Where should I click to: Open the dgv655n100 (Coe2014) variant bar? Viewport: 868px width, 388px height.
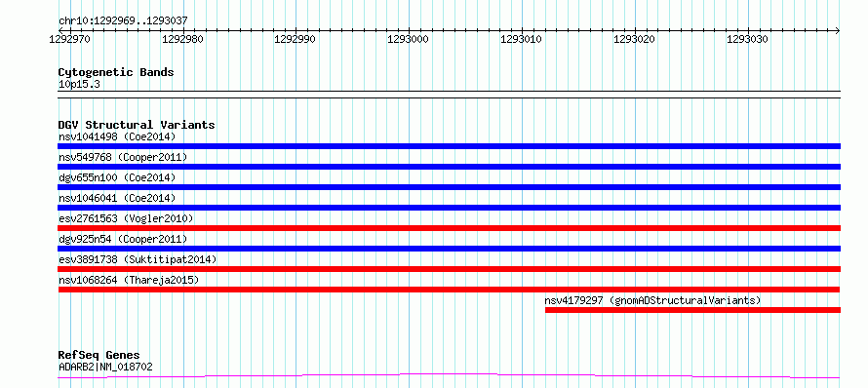point(449,187)
